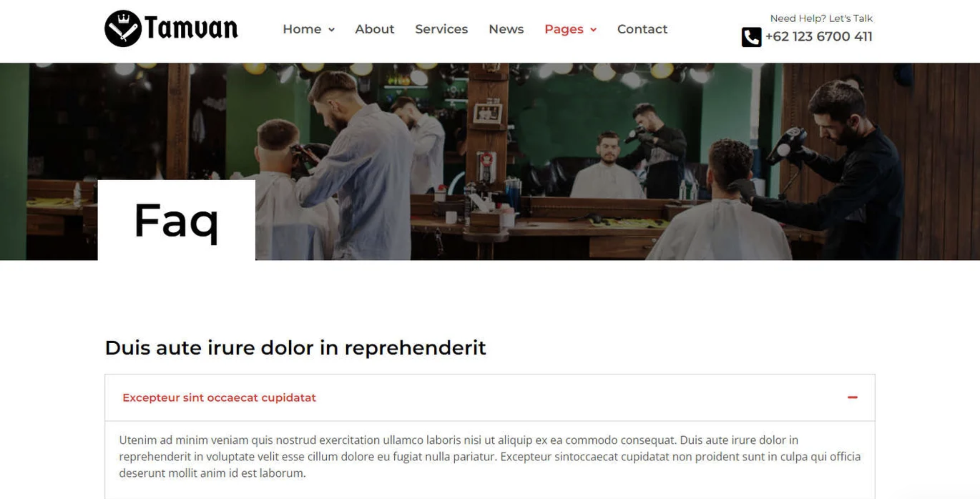Call the +62 123 6700 411 number
This screenshot has width=980, height=499.
coord(819,37)
